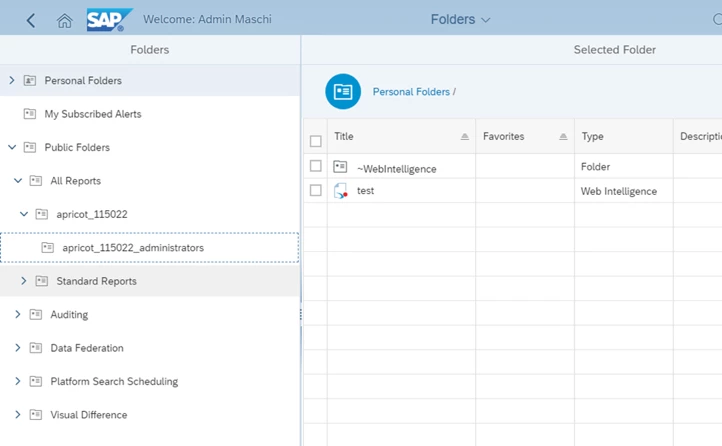Open the Personal Folders breadcrumb link

[411, 92]
